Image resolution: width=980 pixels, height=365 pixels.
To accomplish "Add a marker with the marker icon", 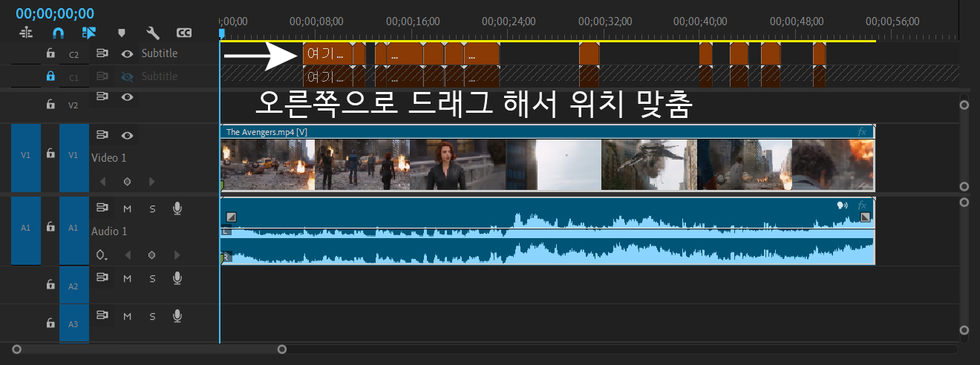I will point(122,33).
